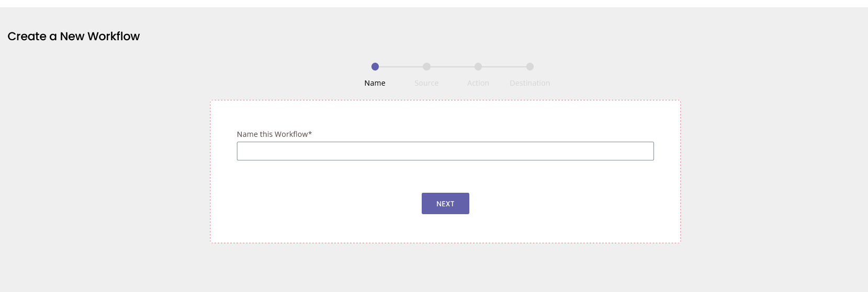Click the grey Destination step circle
This screenshot has width=868, height=292.
[530, 66]
